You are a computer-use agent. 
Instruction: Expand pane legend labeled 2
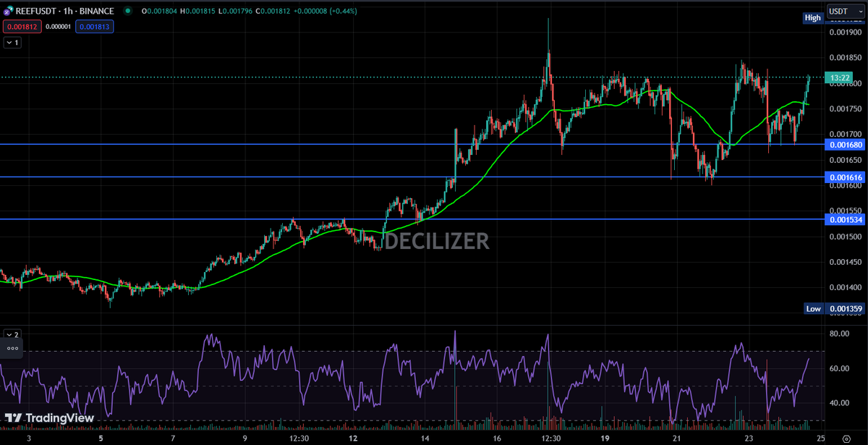pos(12,334)
